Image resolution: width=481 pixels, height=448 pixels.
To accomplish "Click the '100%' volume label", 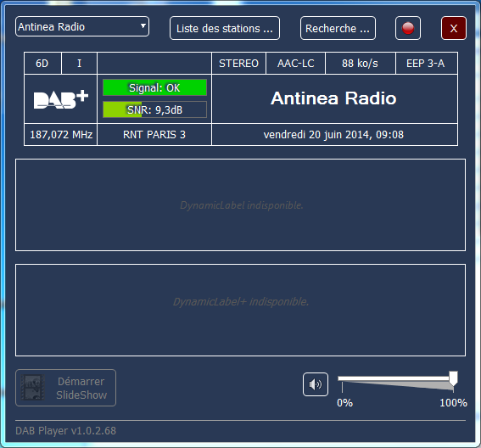I will pos(453,402).
